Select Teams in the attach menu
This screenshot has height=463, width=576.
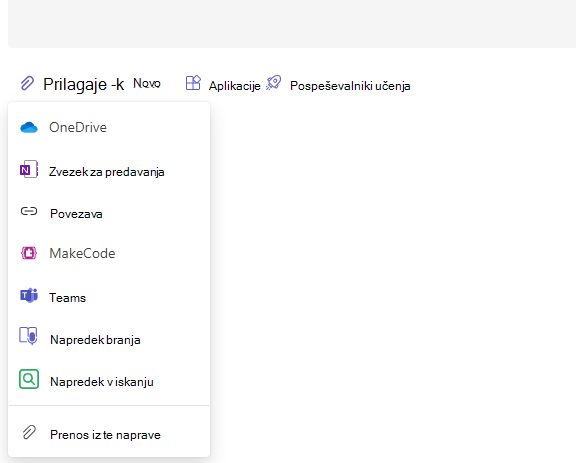[109, 297]
